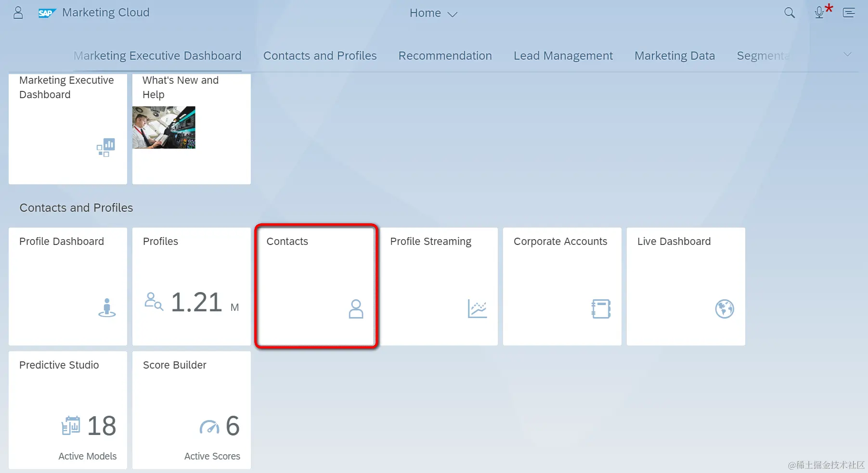Open the Profiles tile

click(192, 286)
